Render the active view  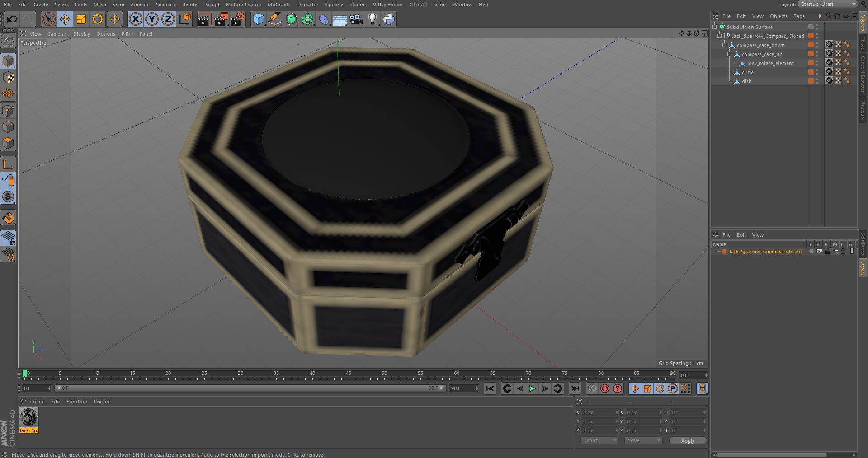point(204,19)
